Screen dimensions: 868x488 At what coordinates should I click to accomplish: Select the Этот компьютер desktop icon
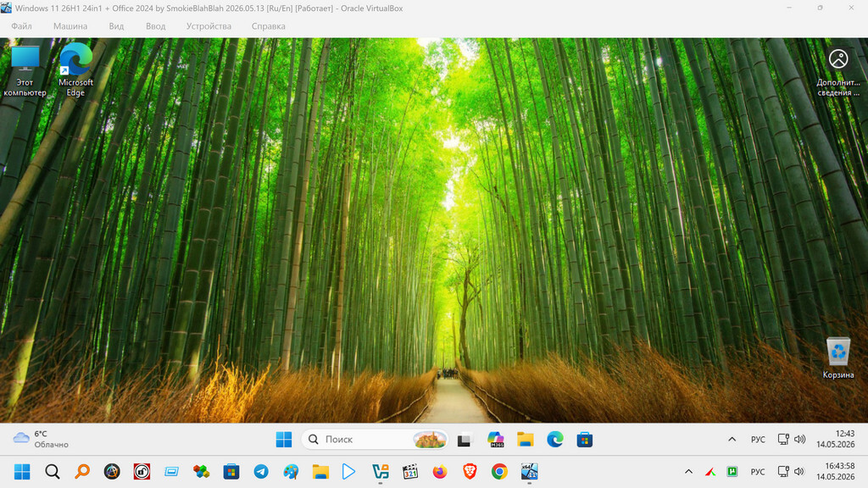(x=25, y=71)
